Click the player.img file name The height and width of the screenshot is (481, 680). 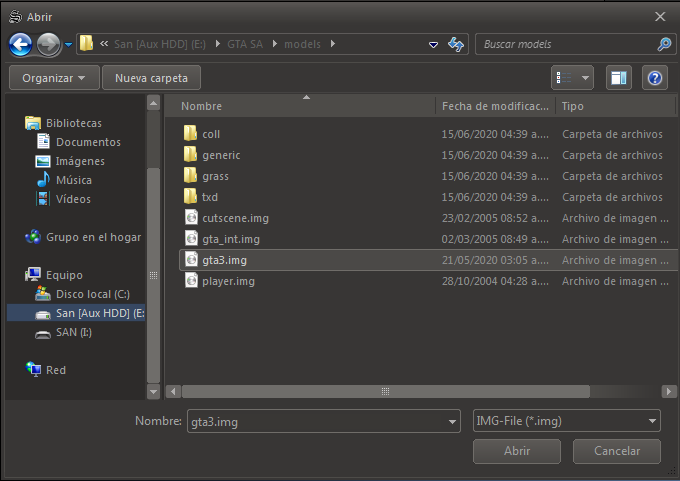click(228, 281)
